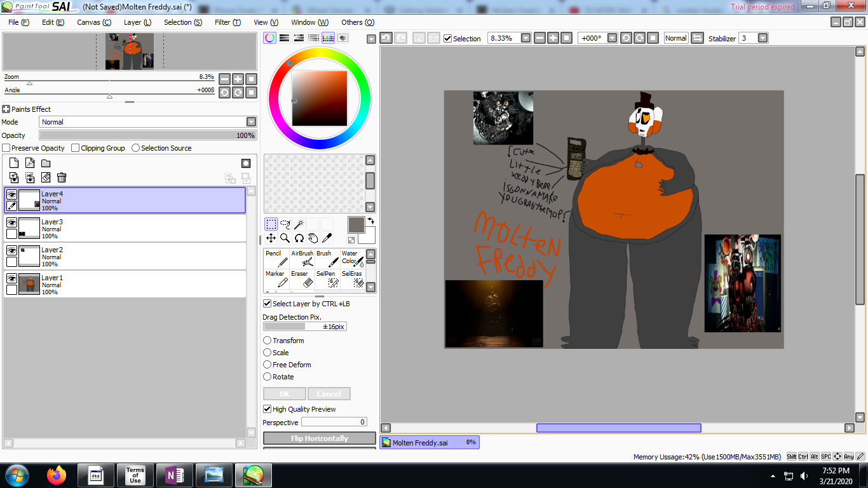Hide Layer4 using its eye icon
Image resolution: width=868 pixels, height=488 pixels.
coord(11,195)
